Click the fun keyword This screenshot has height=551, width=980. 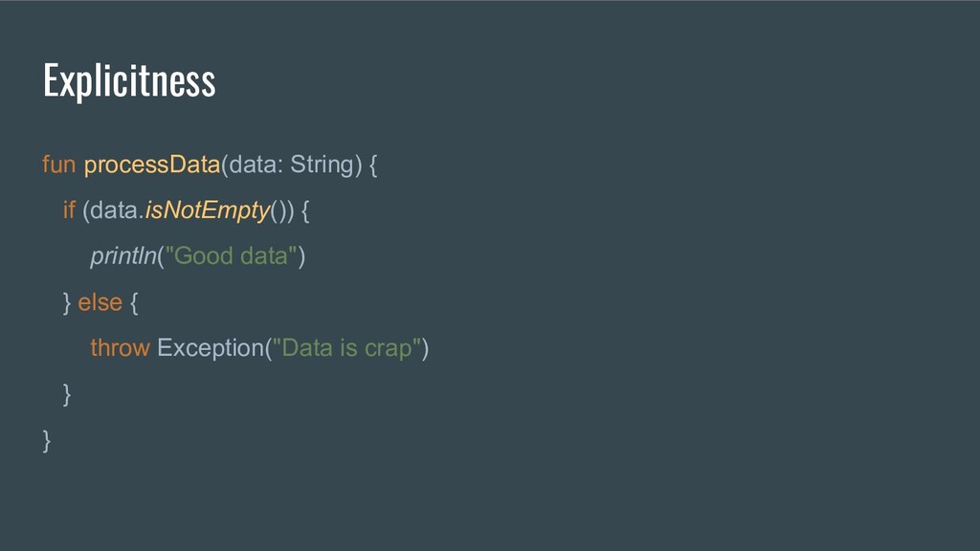click(58, 165)
